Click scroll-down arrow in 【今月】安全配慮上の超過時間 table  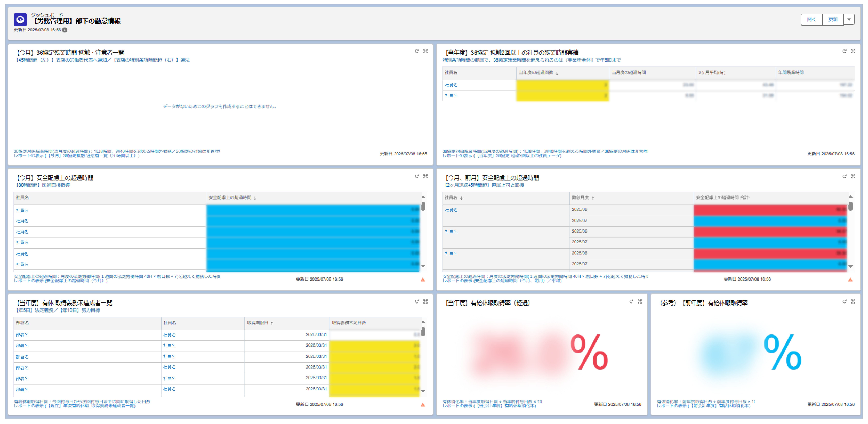click(423, 267)
